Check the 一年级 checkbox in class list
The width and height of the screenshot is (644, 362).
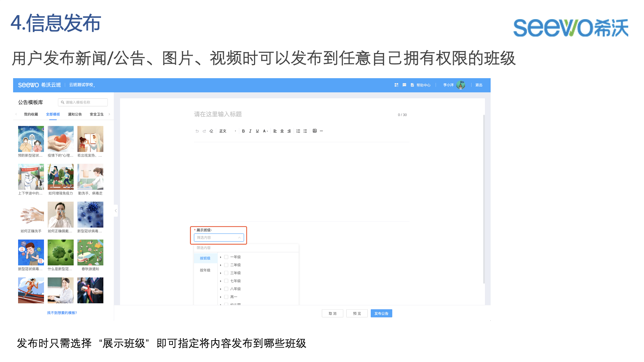(226, 257)
